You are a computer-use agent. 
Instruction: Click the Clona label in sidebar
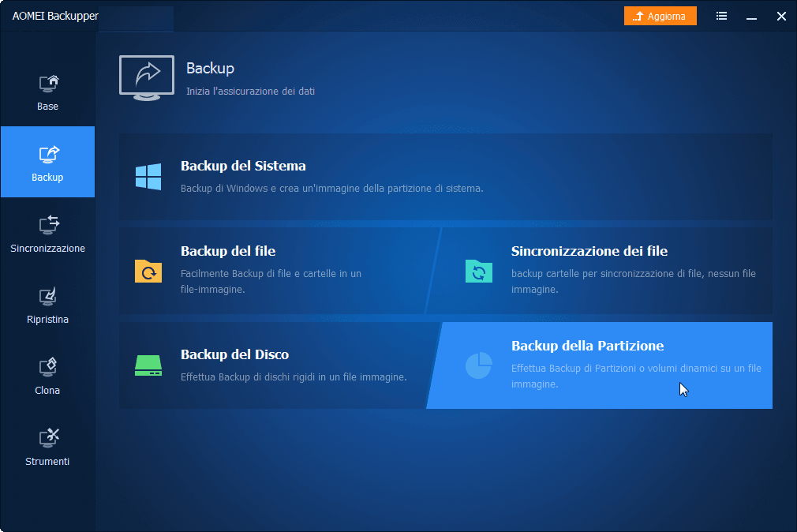[x=47, y=391]
